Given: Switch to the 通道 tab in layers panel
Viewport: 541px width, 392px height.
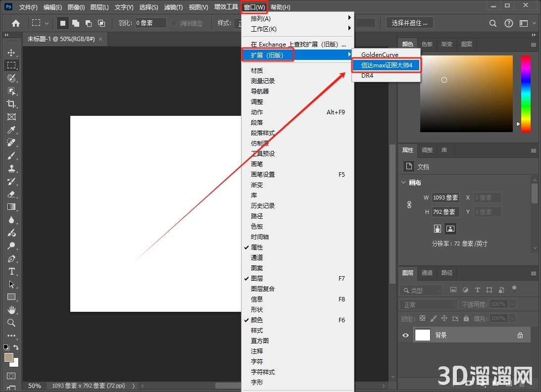Looking at the screenshot, I should (427, 273).
